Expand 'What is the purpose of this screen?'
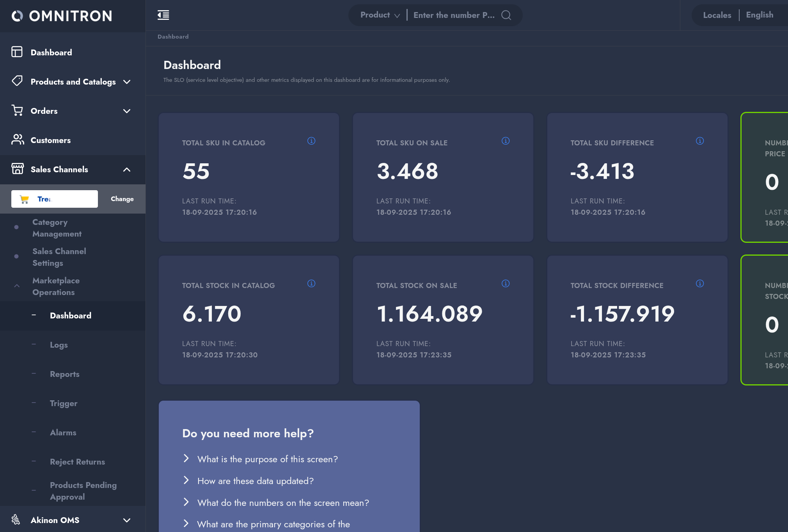Viewport: 788px width, 532px height. tap(267, 459)
